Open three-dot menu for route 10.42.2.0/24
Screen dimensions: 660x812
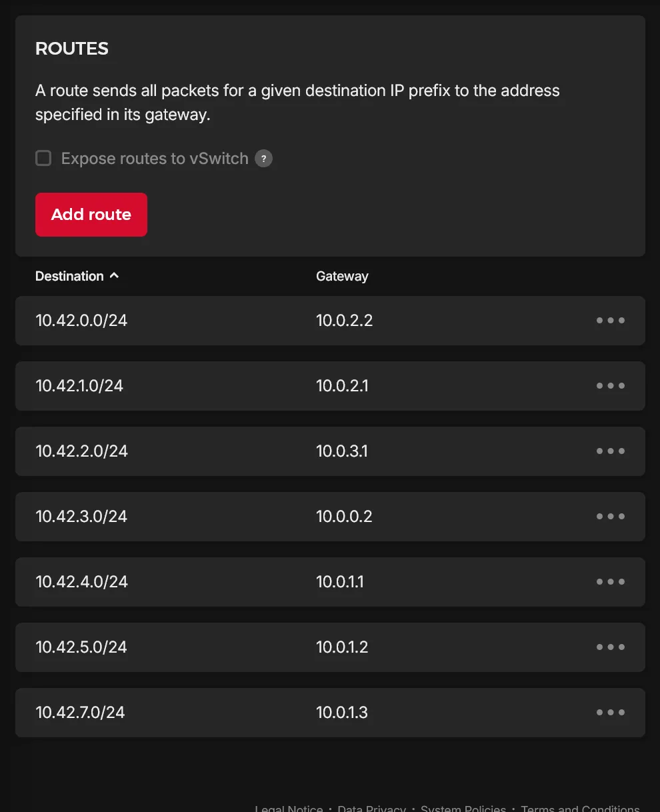[x=610, y=451]
